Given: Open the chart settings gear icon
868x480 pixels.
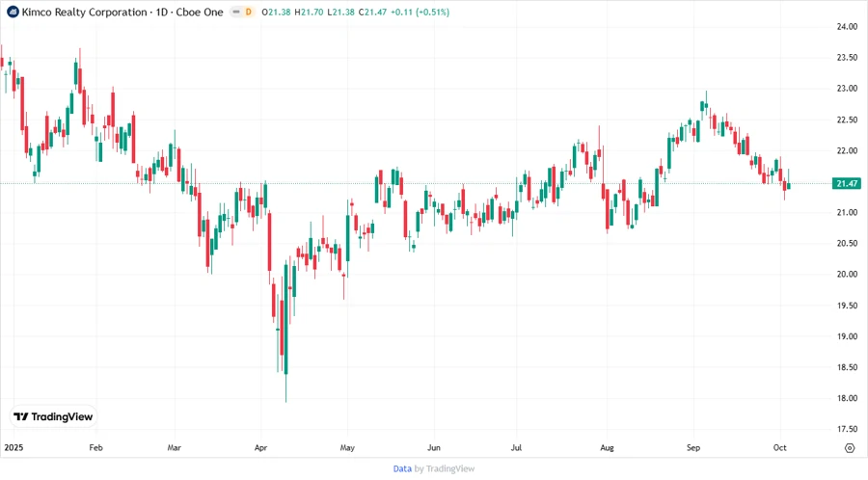Looking at the screenshot, I should tap(849, 448).
